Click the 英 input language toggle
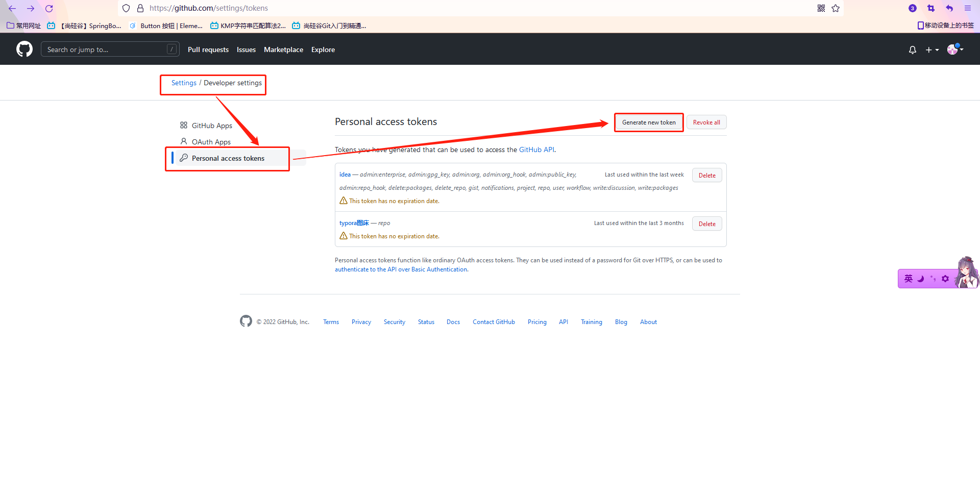 click(909, 279)
